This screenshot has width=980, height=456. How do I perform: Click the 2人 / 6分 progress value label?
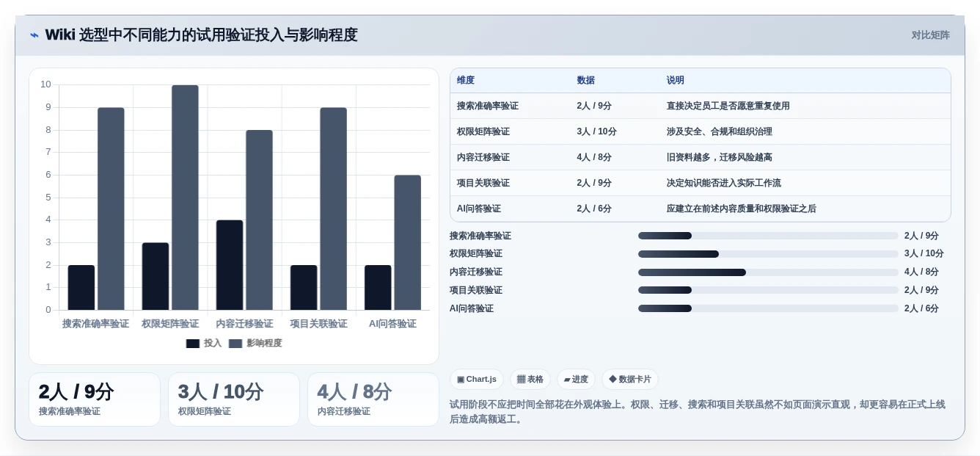point(921,308)
